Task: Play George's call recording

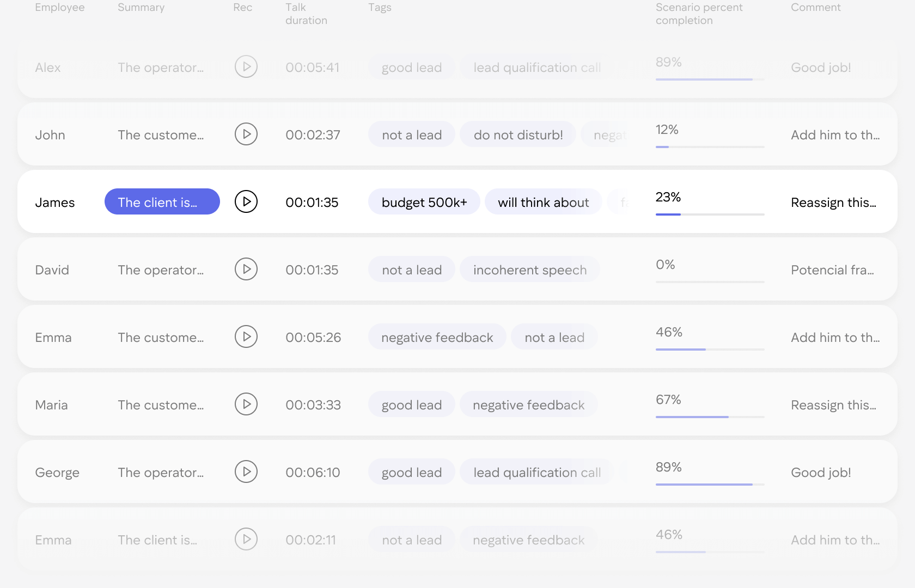Action: tap(246, 472)
